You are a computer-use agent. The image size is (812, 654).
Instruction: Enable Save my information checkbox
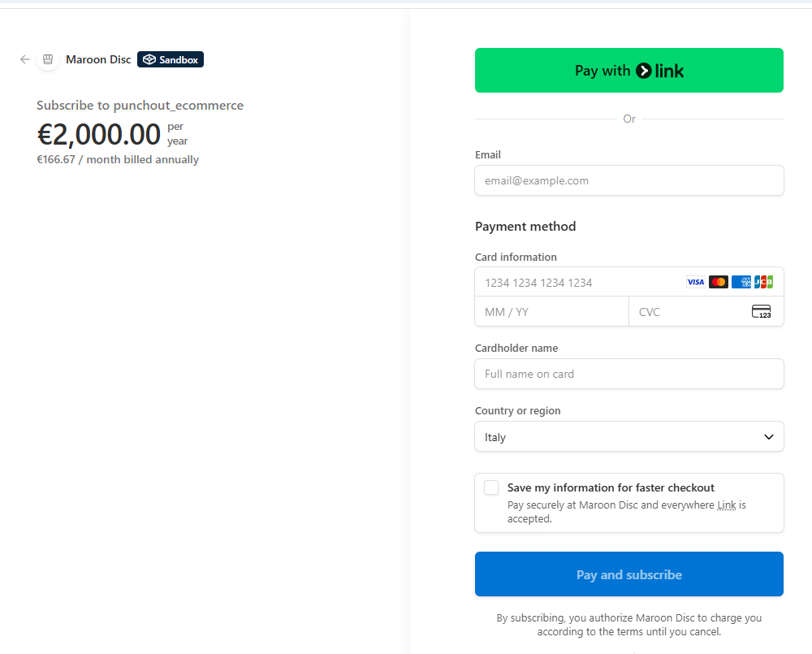(x=491, y=487)
